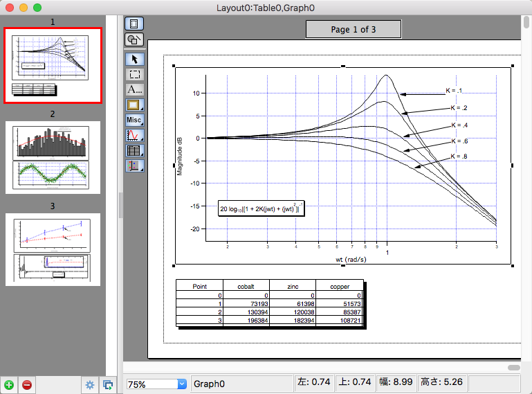
Task: Click the K = .4 annotation label
Action: click(459, 125)
